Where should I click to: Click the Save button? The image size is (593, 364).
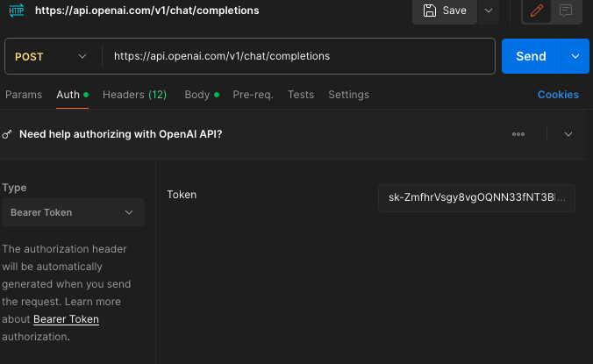pos(445,11)
